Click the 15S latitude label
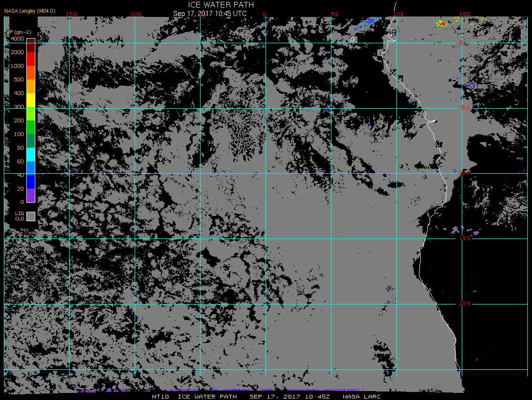The image size is (532, 400). click(465, 238)
